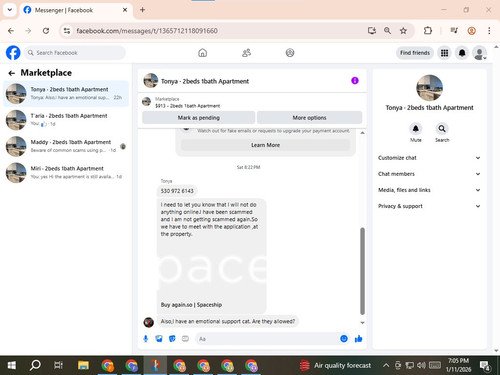Open Facebook notifications bell
Image resolution: width=500 pixels, height=375 pixels.
(x=462, y=53)
